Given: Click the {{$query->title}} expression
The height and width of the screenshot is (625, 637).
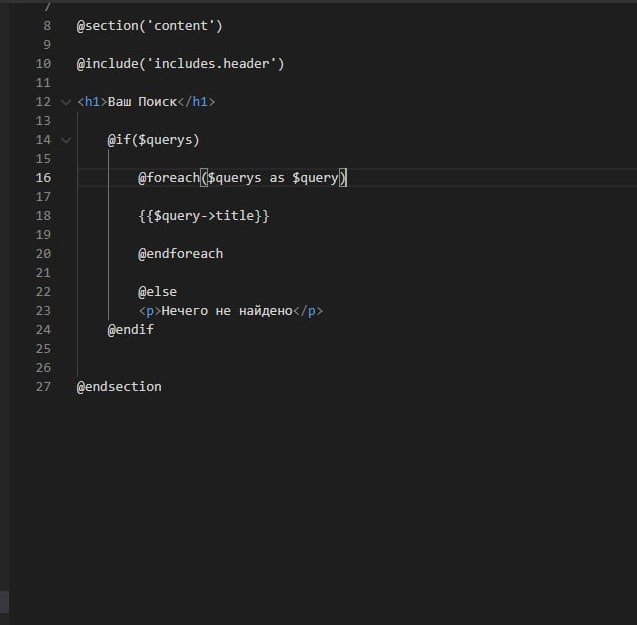Looking at the screenshot, I should coord(204,216).
